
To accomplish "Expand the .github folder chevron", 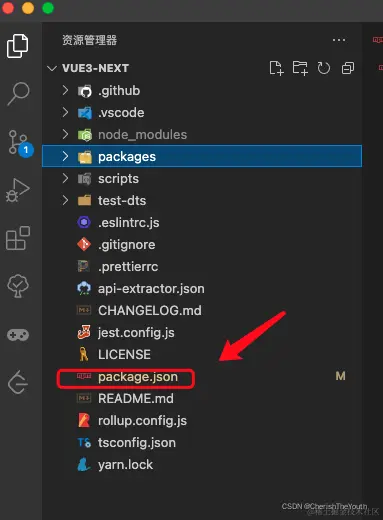I will click(x=65, y=90).
